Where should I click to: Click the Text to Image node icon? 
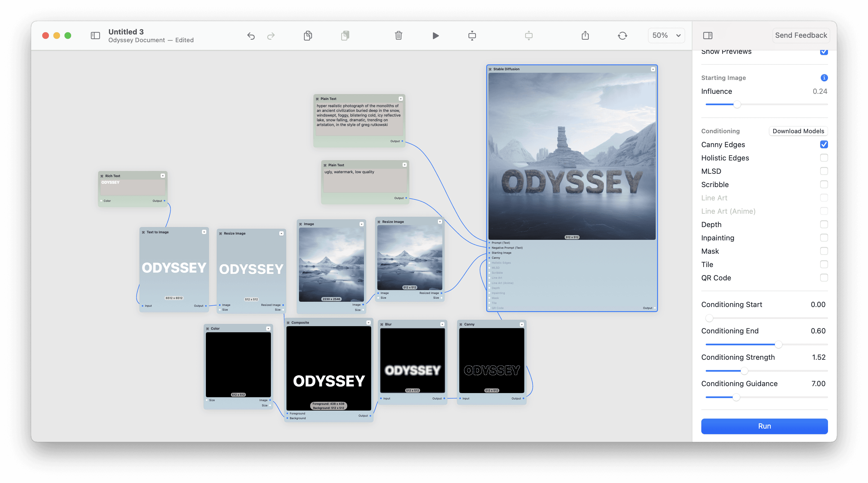tap(143, 232)
